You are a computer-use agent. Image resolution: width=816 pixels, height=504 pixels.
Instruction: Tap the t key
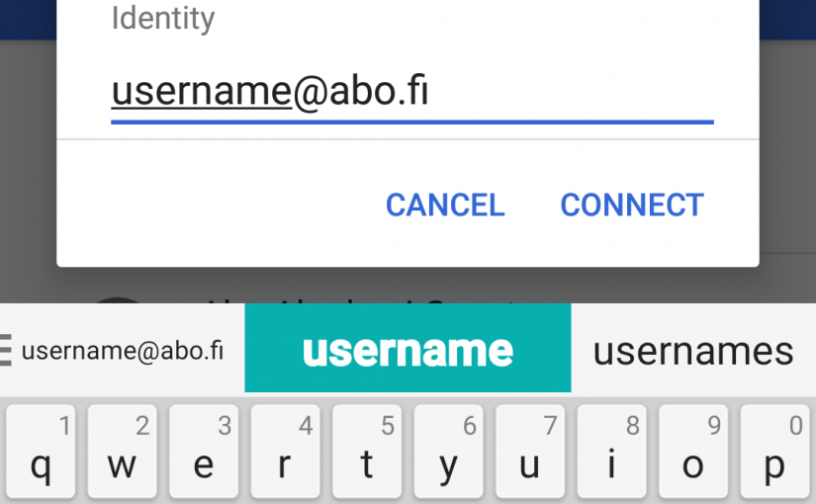(x=367, y=452)
